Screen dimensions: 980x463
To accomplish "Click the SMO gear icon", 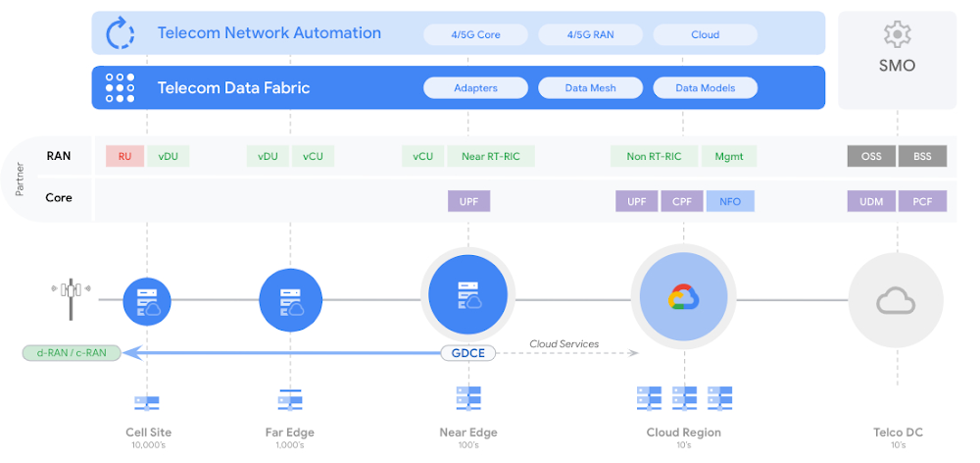I will (x=897, y=34).
